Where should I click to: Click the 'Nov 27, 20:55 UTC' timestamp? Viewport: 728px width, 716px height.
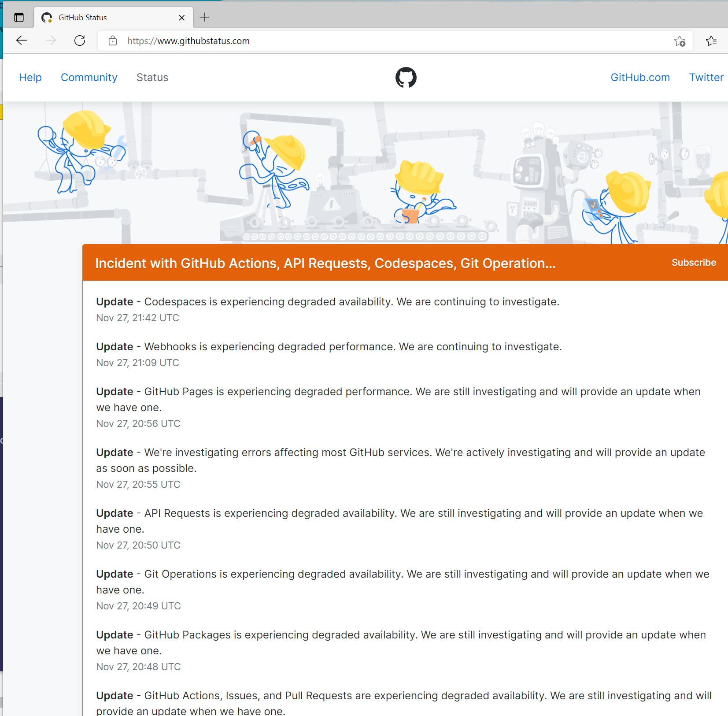[138, 485]
